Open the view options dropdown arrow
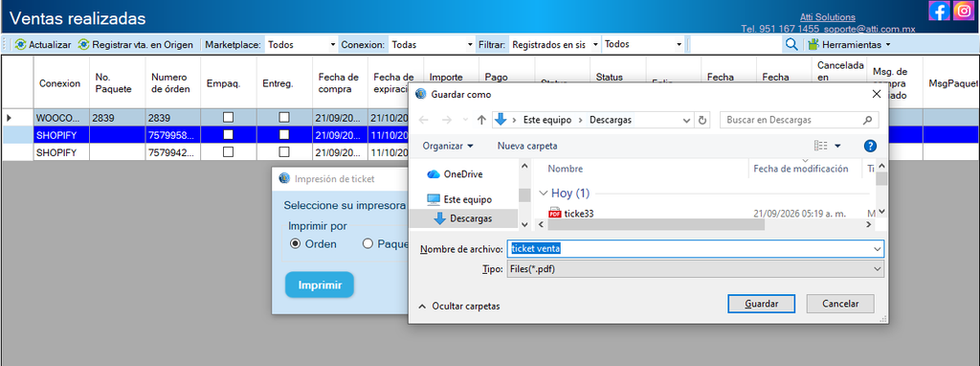The width and height of the screenshot is (980, 366). click(x=837, y=146)
